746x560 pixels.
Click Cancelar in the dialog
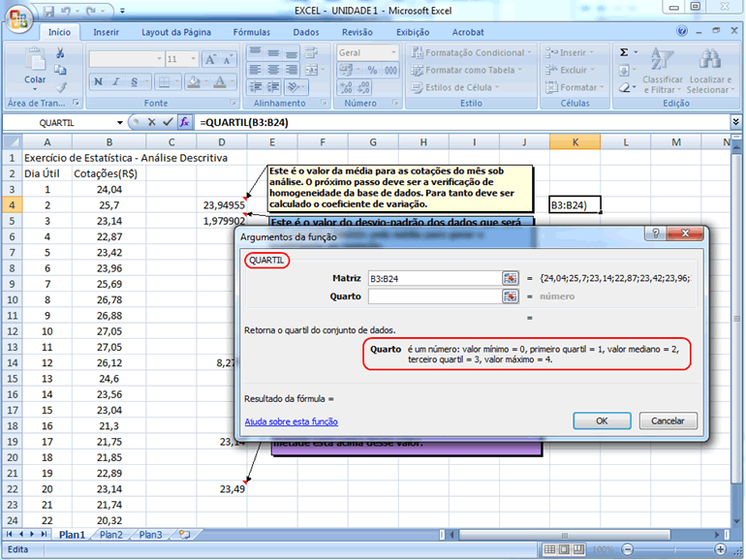pos(668,421)
